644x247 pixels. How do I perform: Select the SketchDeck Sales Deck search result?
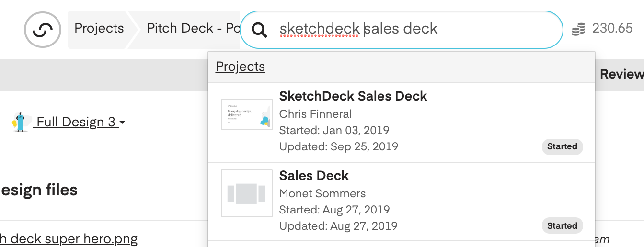point(402,123)
